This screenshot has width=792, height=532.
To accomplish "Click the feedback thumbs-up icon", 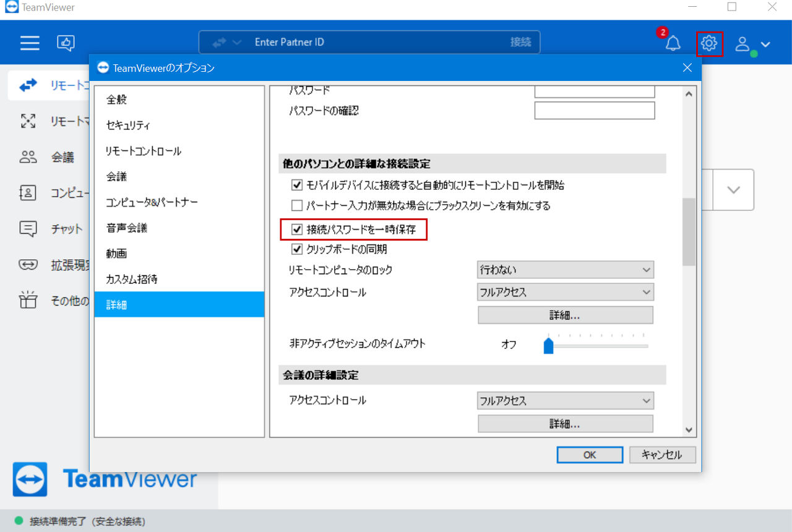I will click(x=66, y=43).
